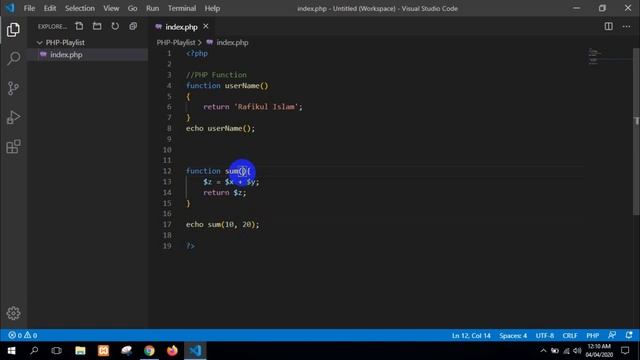
Task: Click PHP-Playlist in the breadcrumb
Action: click(x=176, y=42)
